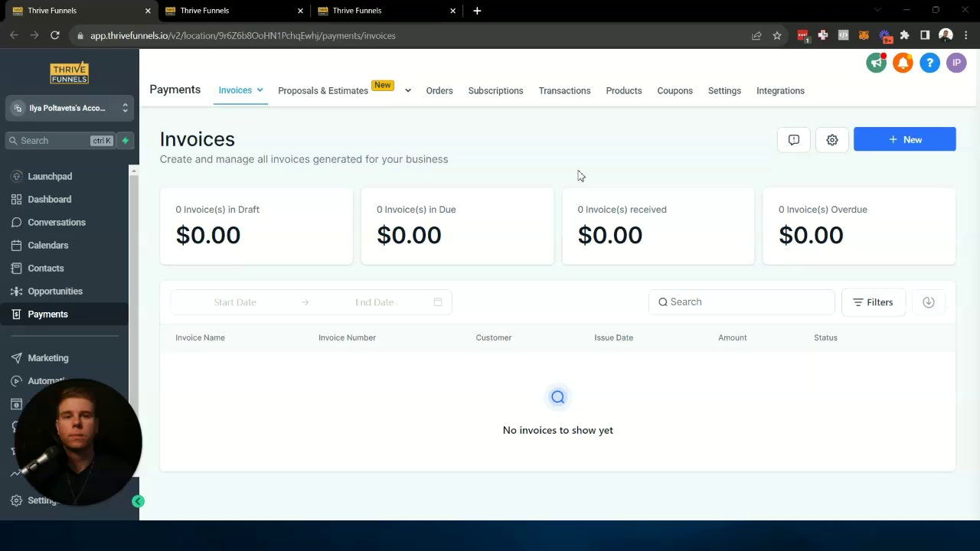Click the download invoices icon

[929, 302]
